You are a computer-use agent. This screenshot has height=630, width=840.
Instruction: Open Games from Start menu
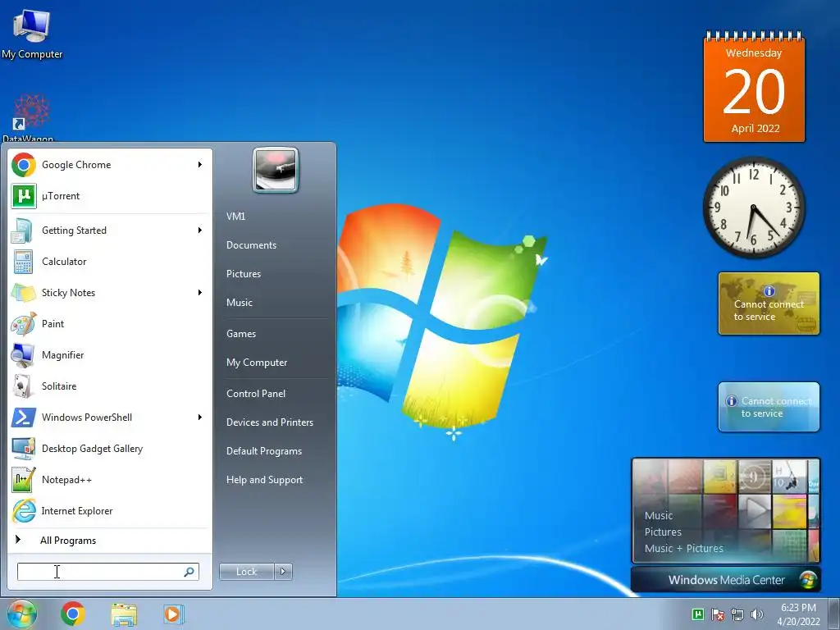point(241,334)
